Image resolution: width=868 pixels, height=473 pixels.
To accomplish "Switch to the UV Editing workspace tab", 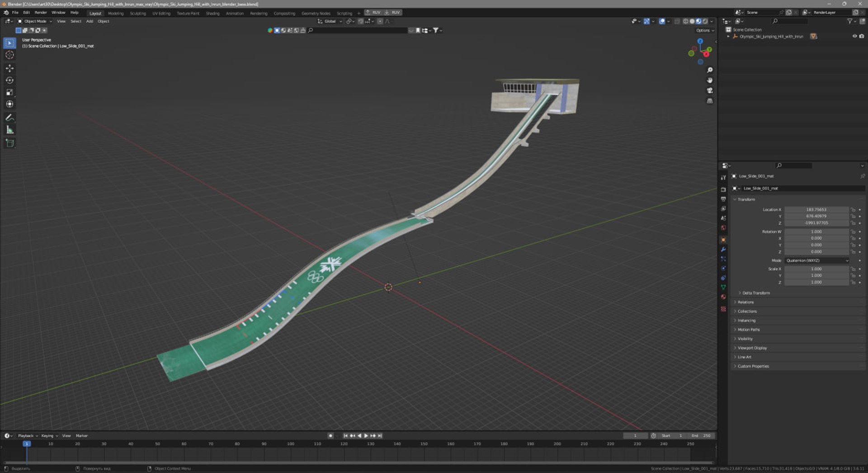I will [161, 13].
